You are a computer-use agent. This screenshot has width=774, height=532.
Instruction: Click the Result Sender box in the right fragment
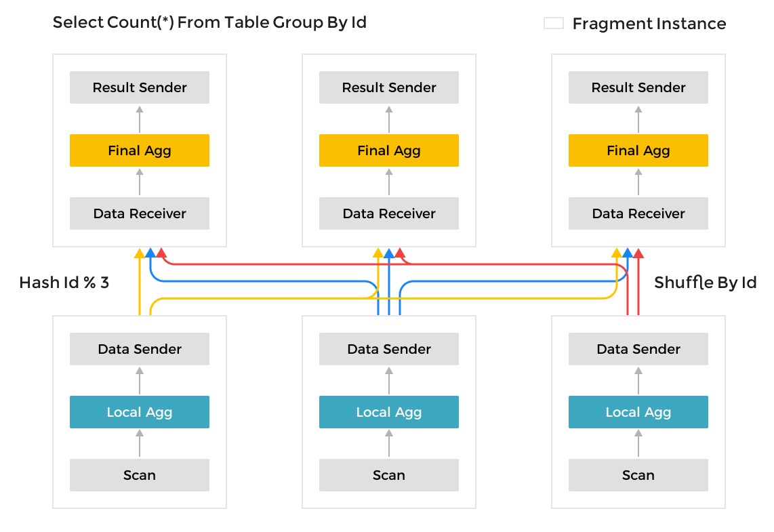(x=638, y=87)
